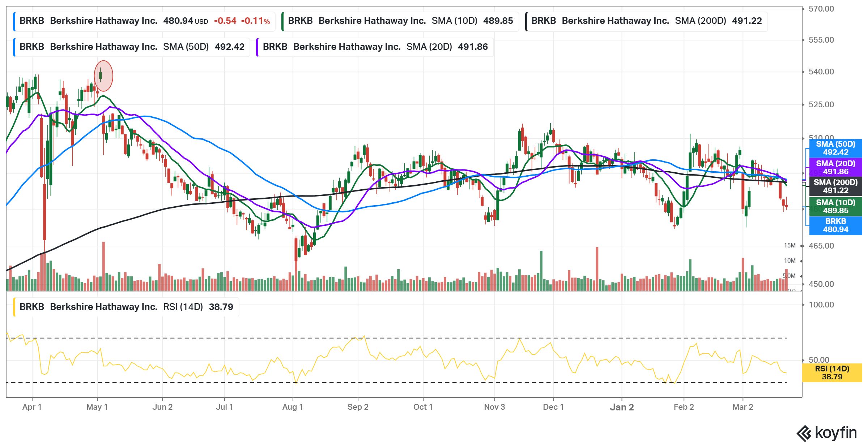Click the black SMA (200D) 491.22 price tag
The image size is (868, 448).
pos(835,186)
